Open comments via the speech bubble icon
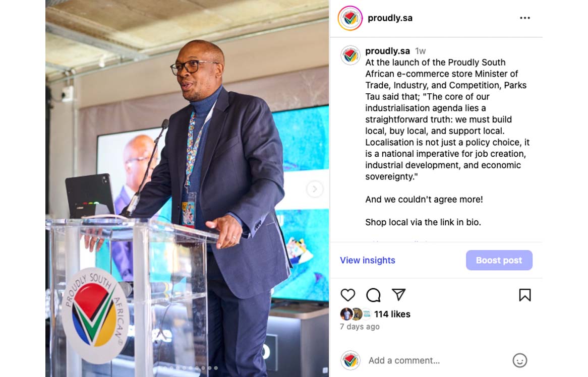Image resolution: width=588 pixels, height=377 pixels. pos(373,295)
